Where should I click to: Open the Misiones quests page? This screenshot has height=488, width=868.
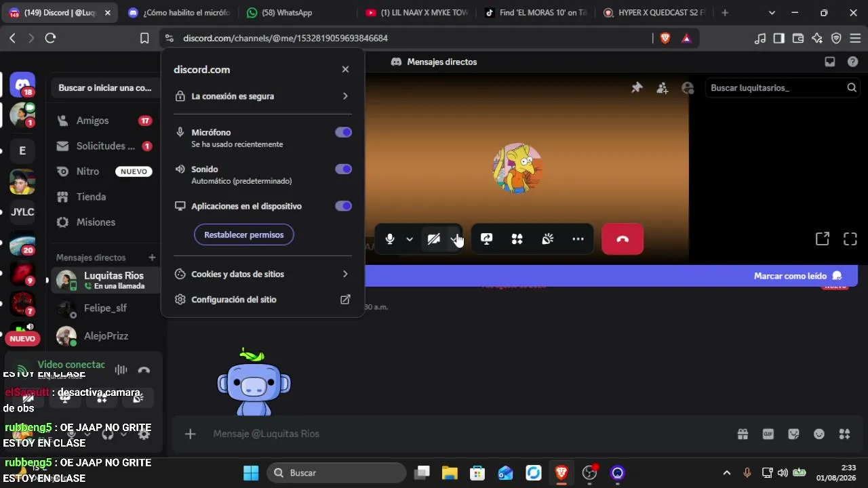106,222
